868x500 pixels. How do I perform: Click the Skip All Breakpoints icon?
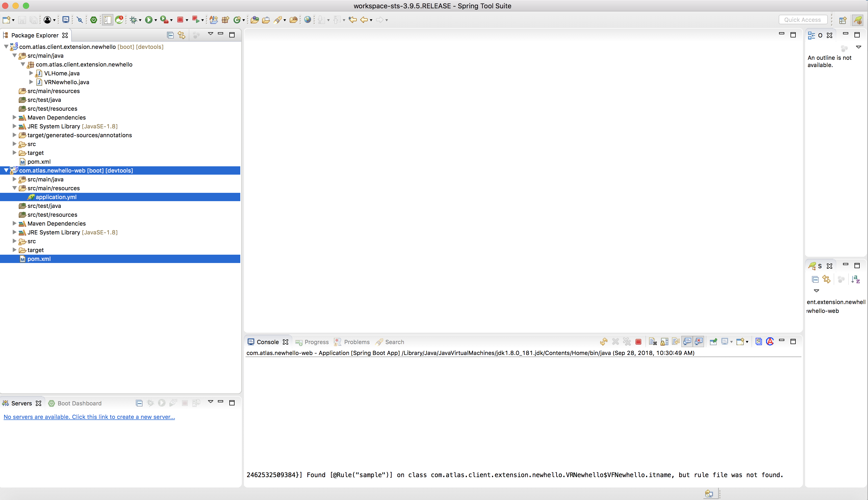[x=80, y=20]
